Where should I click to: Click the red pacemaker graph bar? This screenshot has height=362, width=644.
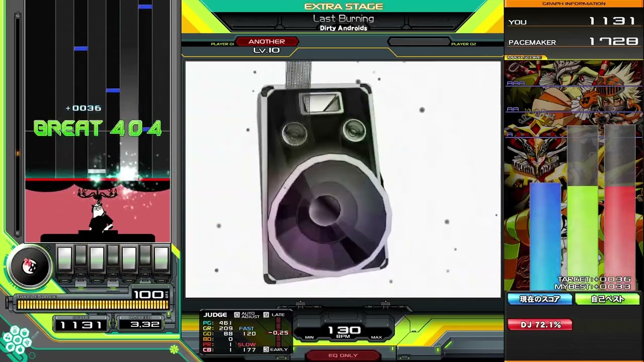(620, 239)
